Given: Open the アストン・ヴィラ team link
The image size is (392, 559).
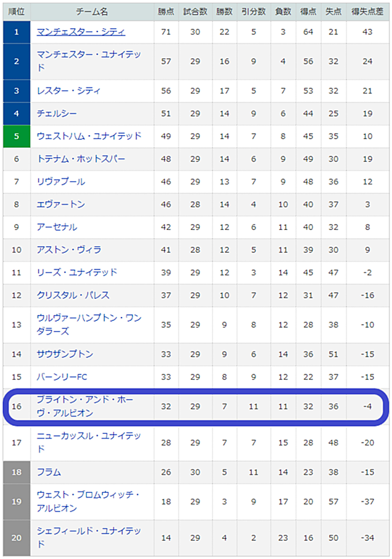Looking at the screenshot, I should click(x=69, y=250).
